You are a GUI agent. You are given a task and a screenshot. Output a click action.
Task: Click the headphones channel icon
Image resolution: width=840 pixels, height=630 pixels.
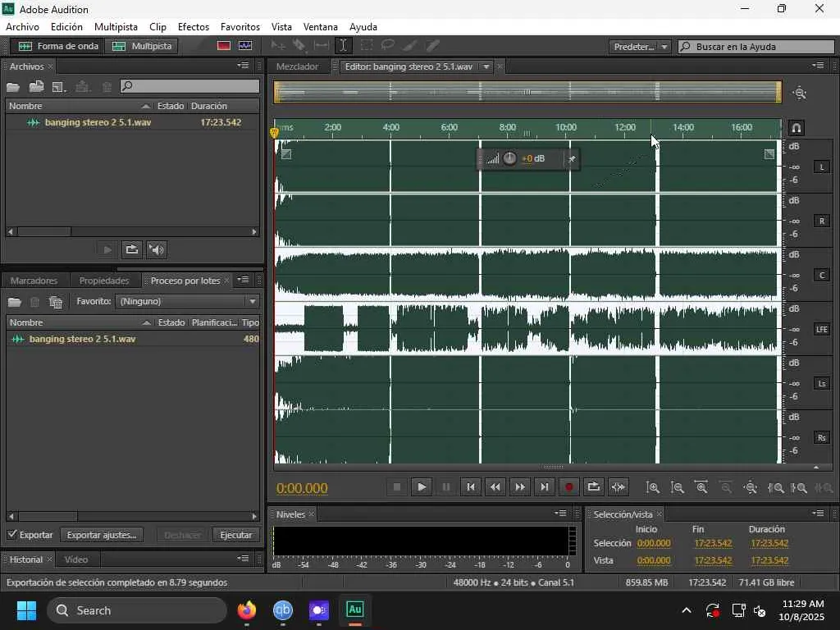(796, 128)
